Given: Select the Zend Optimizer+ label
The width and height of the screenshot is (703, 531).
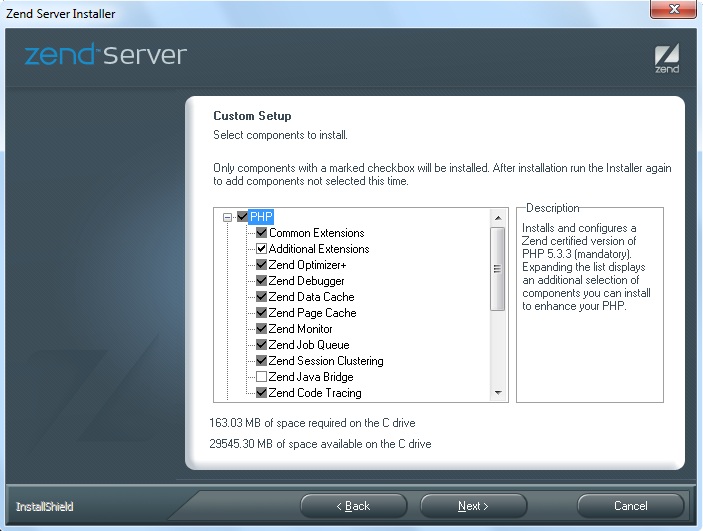Looking at the screenshot, I should (307, 265).
